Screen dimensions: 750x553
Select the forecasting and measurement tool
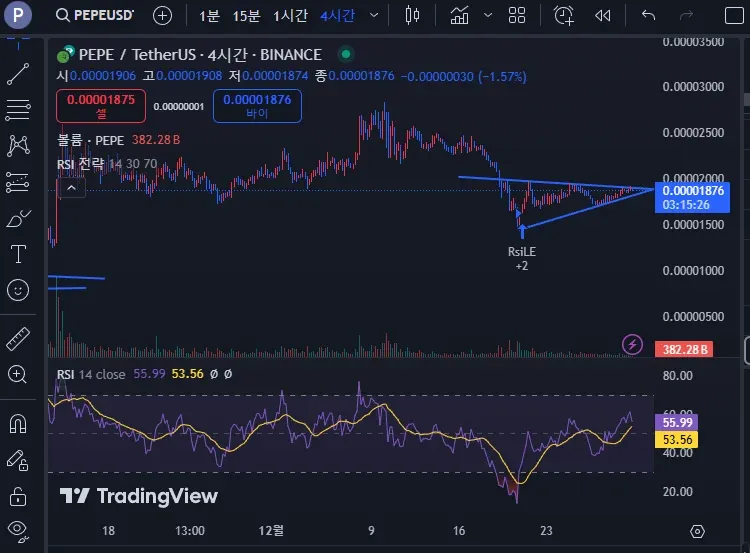[18, 182]
